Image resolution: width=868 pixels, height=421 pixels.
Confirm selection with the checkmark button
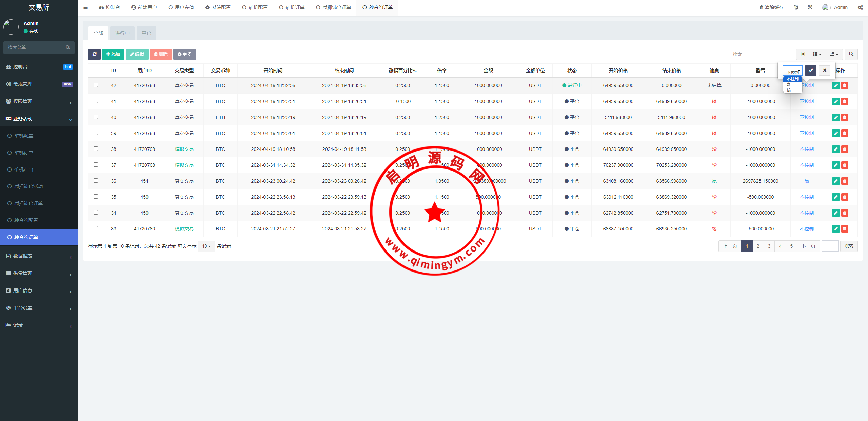pyautogui.click(x=811, y=71)
